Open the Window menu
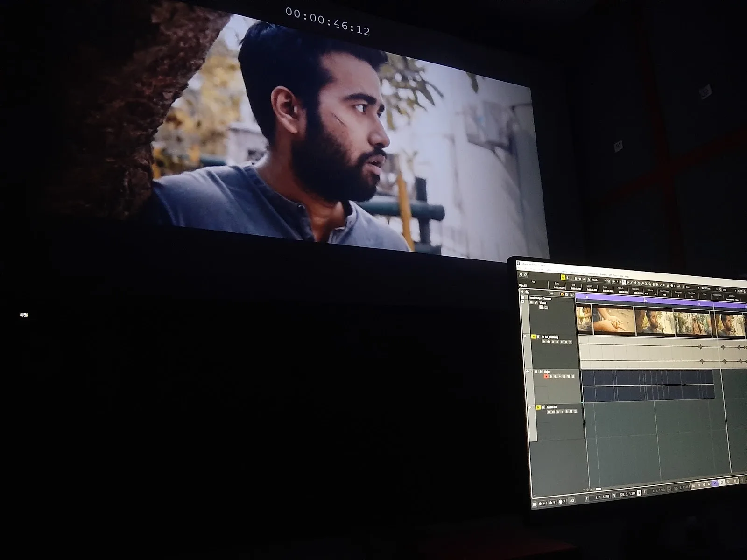The height and width of the screenshot is (560, 747). pyautogui.click(x=603, y=274)
